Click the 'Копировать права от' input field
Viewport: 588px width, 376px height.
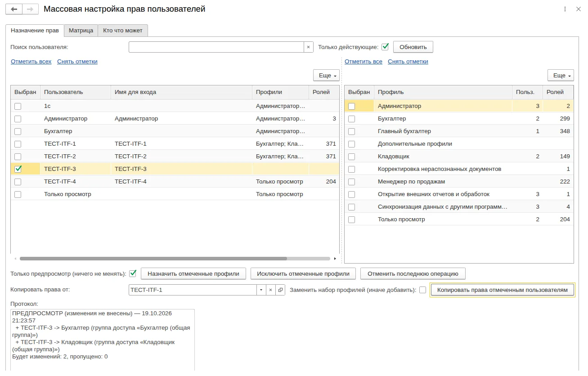(x=193, y=290)
